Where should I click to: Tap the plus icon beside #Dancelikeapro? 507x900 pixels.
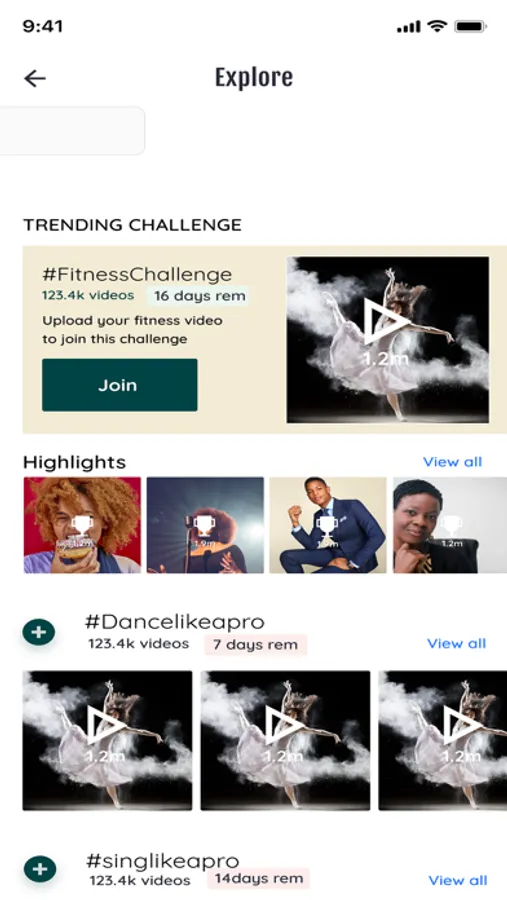[x=39, y=632]
